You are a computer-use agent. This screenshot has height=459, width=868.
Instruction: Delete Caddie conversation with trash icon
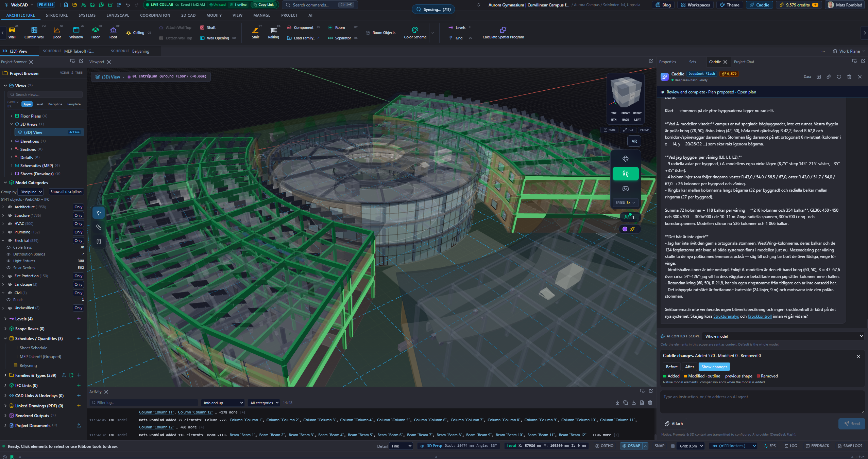849,77
